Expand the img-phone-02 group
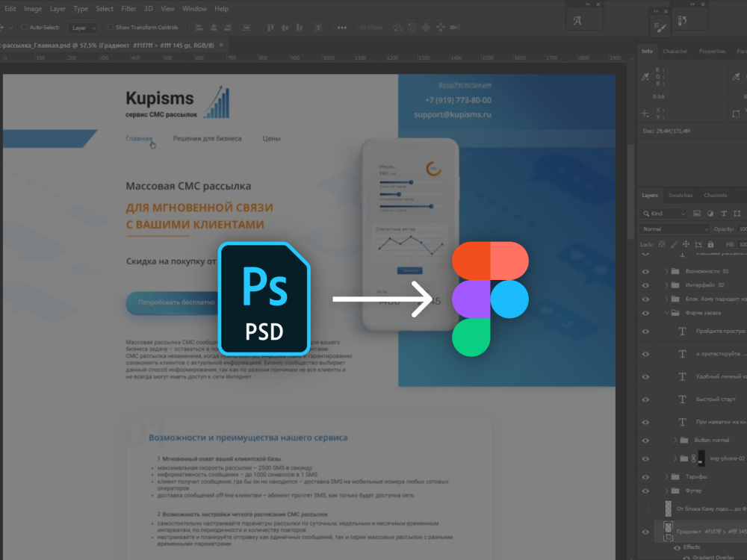Image resolution: width=747 pixels, height=560 pixels. [675, 458]
